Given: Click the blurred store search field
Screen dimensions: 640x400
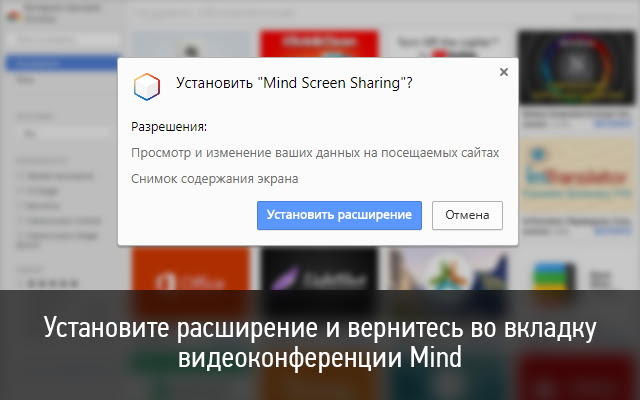Looking at the screenshot, I should 64,40.
